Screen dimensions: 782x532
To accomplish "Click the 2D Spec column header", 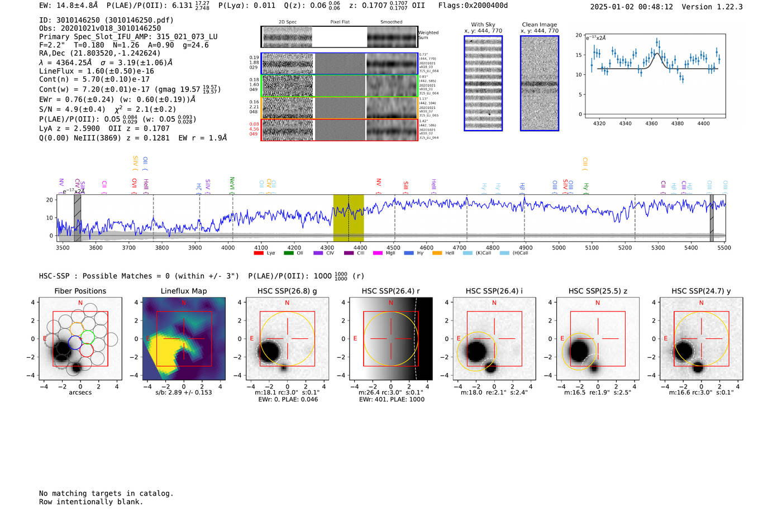I will [x=288, y=22].
